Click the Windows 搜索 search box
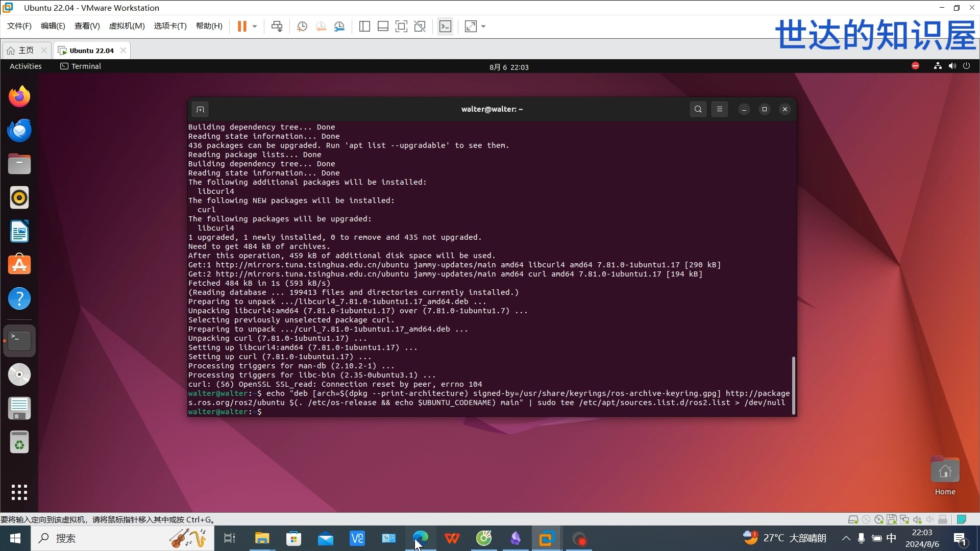 (122, 538)
